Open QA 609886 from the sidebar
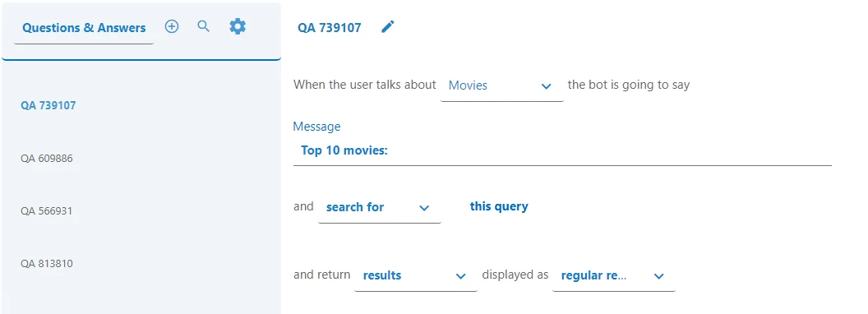868x314 pixels. click(47, 159)
